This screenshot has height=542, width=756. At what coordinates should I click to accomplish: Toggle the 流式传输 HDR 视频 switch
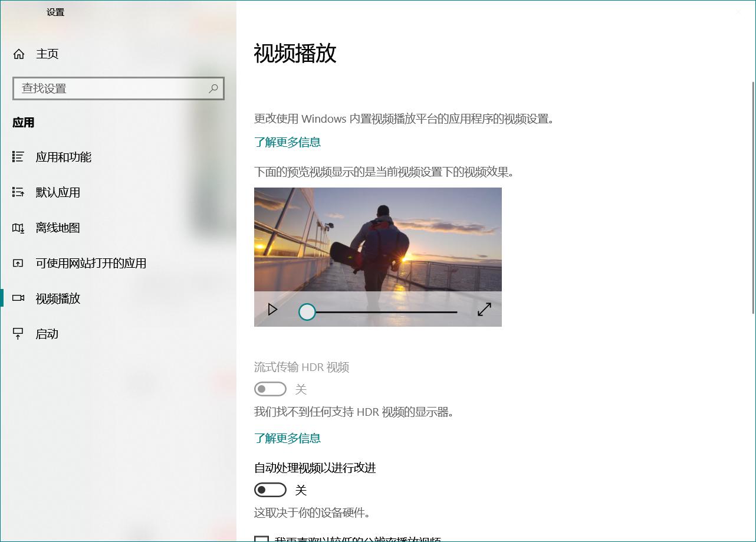[x=270, y=389]
